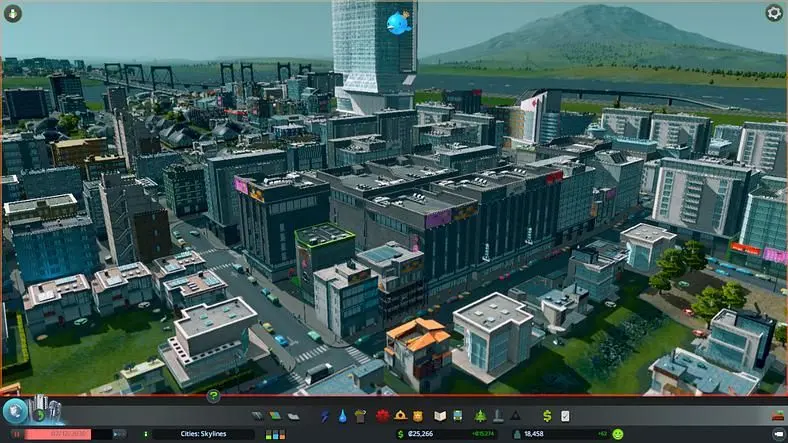Open the Fire Department menu
This screenshot has width=788, height=443.
(x=401, y=415)
